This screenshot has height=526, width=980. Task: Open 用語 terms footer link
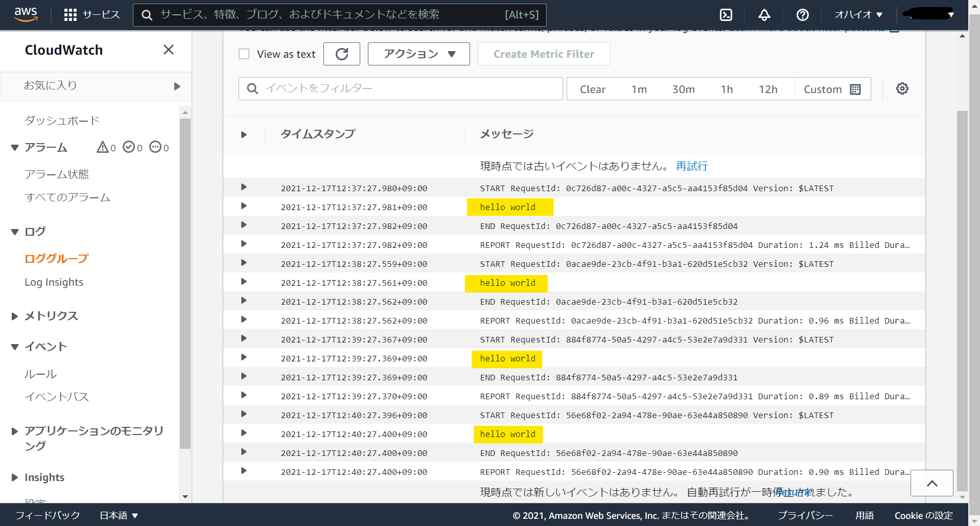(x=865, y=515)
